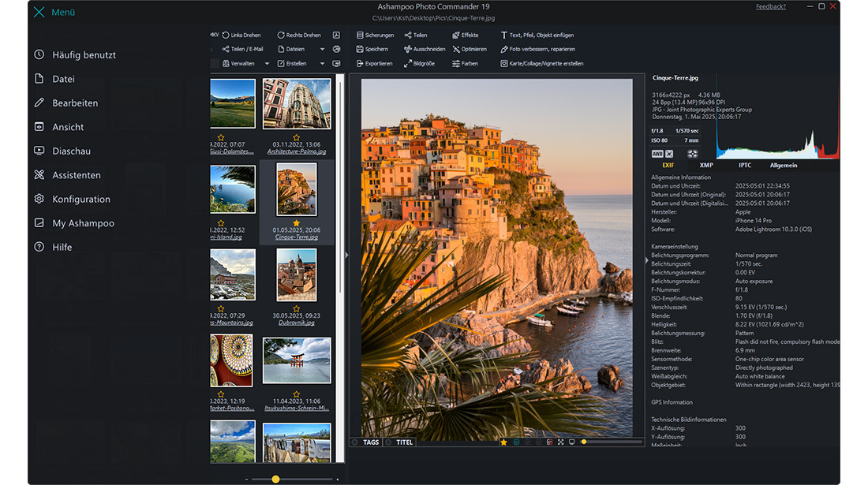Select the Dubrovnik.jpg thumbnail
Viewport: 868px width, 485px height.
click(297, 275)
